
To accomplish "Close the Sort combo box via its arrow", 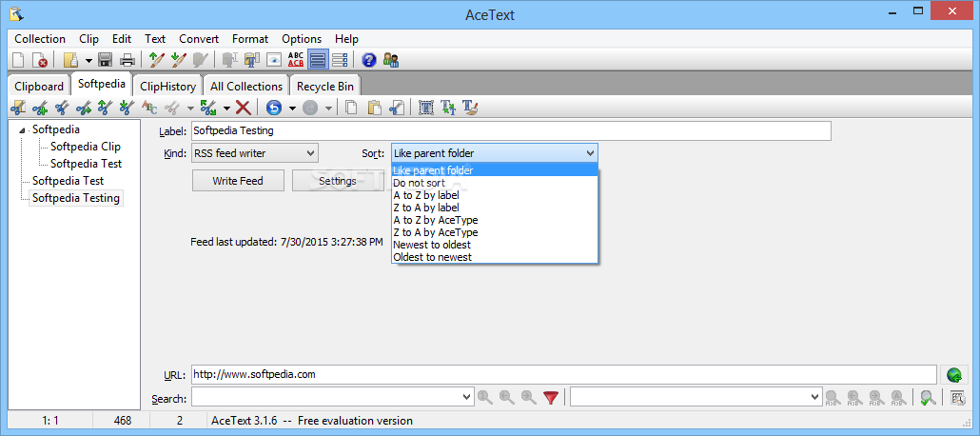I will (x=590, y=152).
